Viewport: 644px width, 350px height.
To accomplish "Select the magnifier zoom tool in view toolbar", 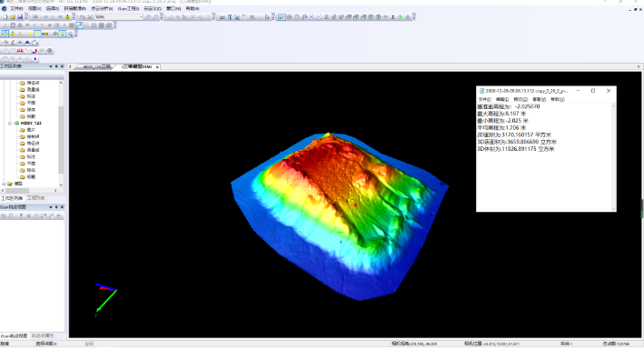I will pos(304,17).
